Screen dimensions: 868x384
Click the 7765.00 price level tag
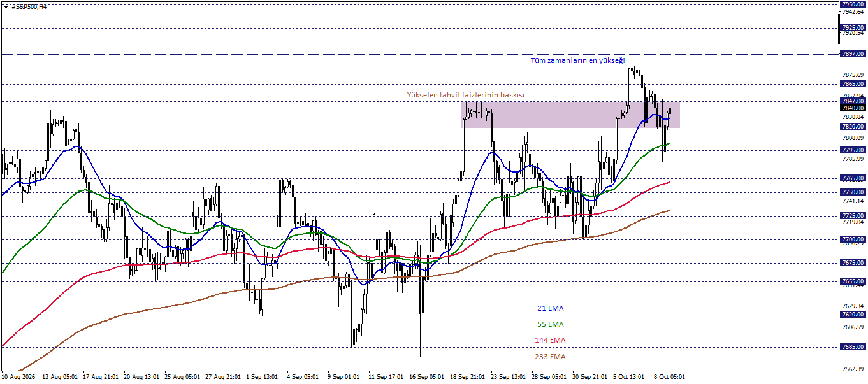(853, 178)
